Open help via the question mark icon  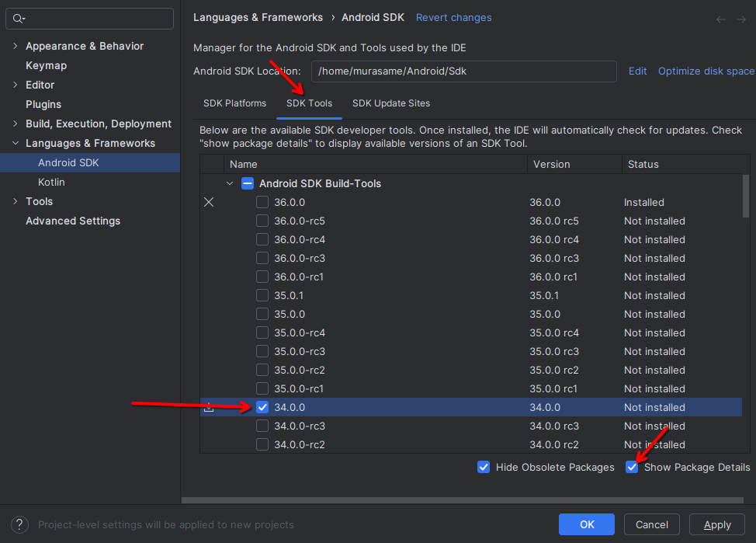coord(21,524)
